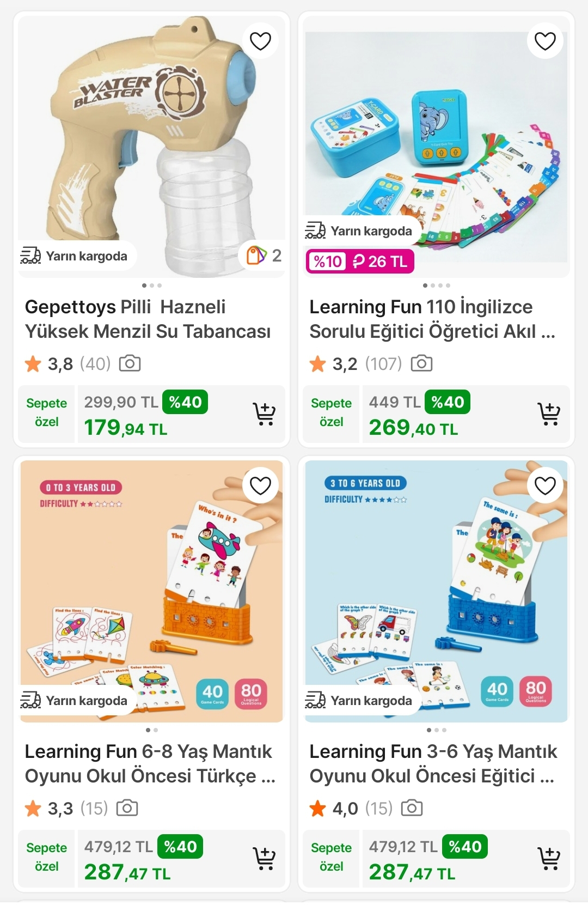Add Learning Fun 3-6 Yaş game to cart
The image size is (588, 905).
[549, 859]
